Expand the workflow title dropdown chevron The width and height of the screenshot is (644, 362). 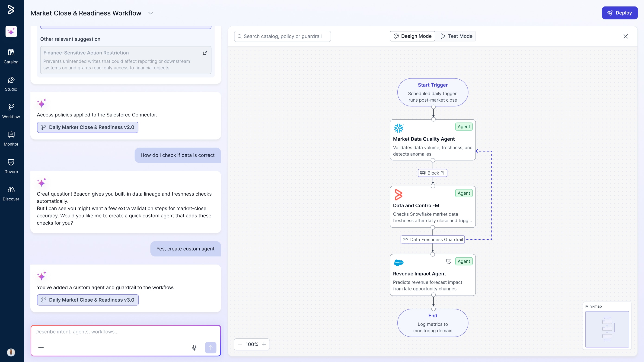click(150, 13)
